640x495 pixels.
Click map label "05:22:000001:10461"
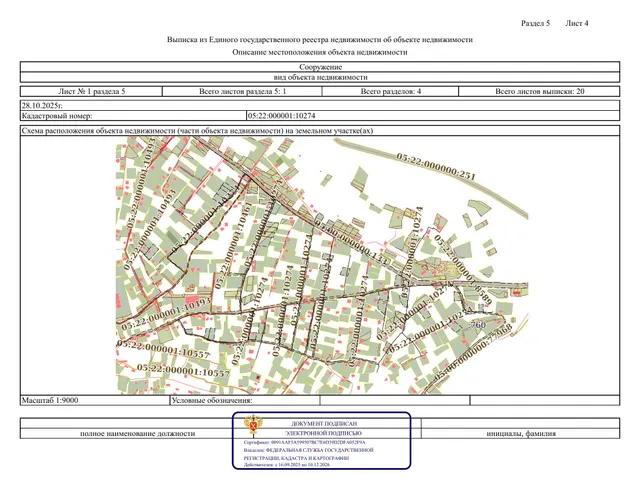pyautogui.click(x=232, y=246)
